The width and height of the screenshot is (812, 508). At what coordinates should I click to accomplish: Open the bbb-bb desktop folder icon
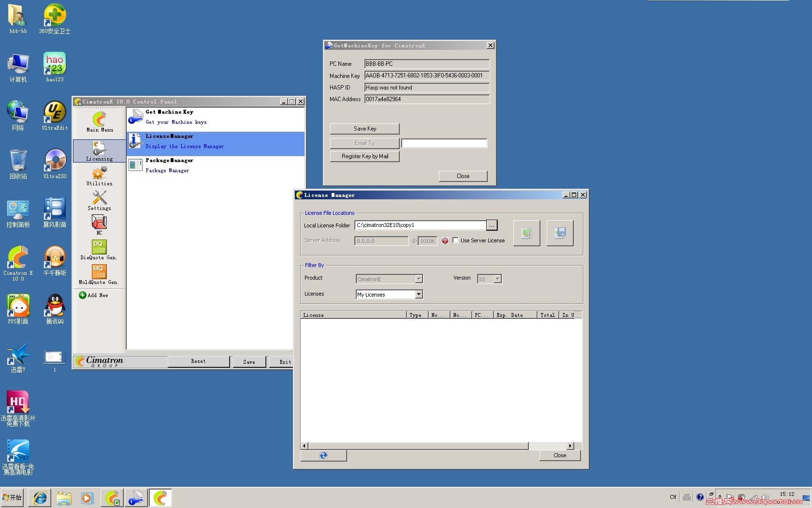tap(18, 19)
